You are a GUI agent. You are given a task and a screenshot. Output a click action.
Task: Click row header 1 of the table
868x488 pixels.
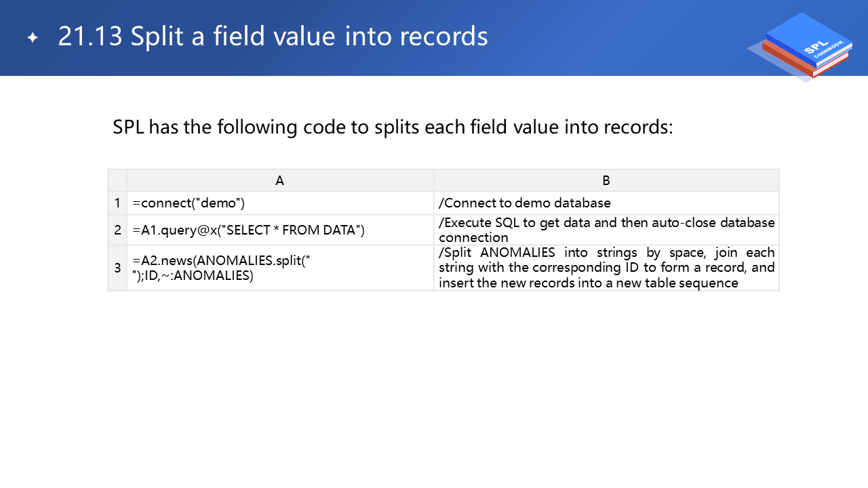pos(117,203)
